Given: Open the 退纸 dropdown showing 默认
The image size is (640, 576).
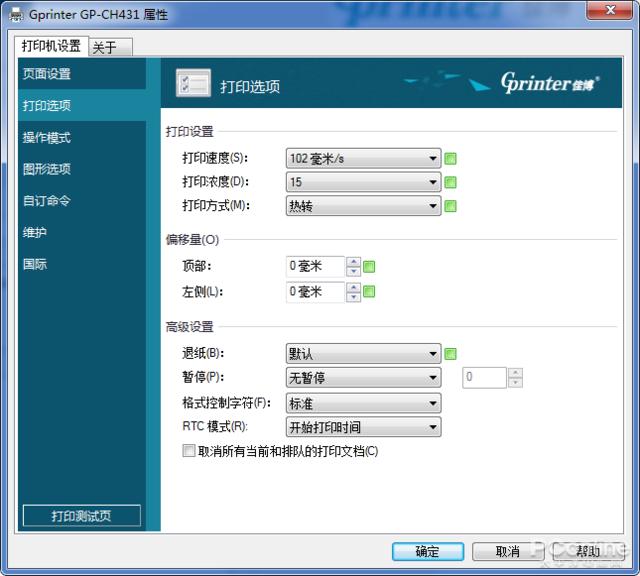Looking at the screenshot, I should (363, 354).
